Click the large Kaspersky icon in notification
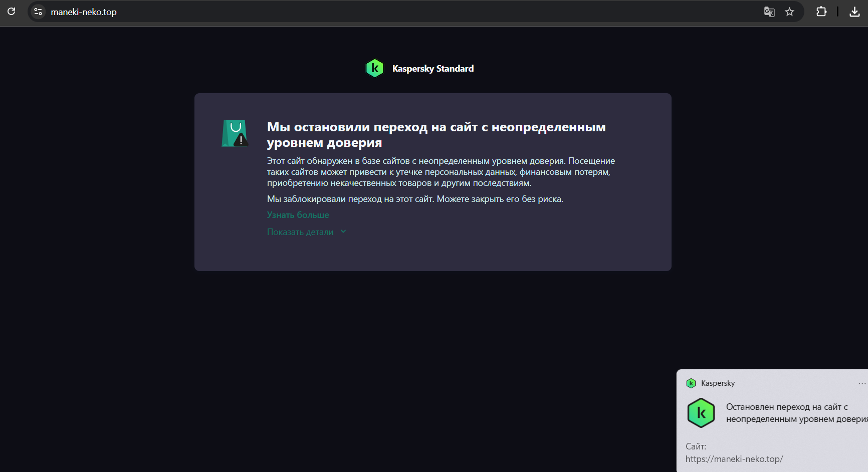The height and width of the screenshot is (472, 868). pos(701,413)
